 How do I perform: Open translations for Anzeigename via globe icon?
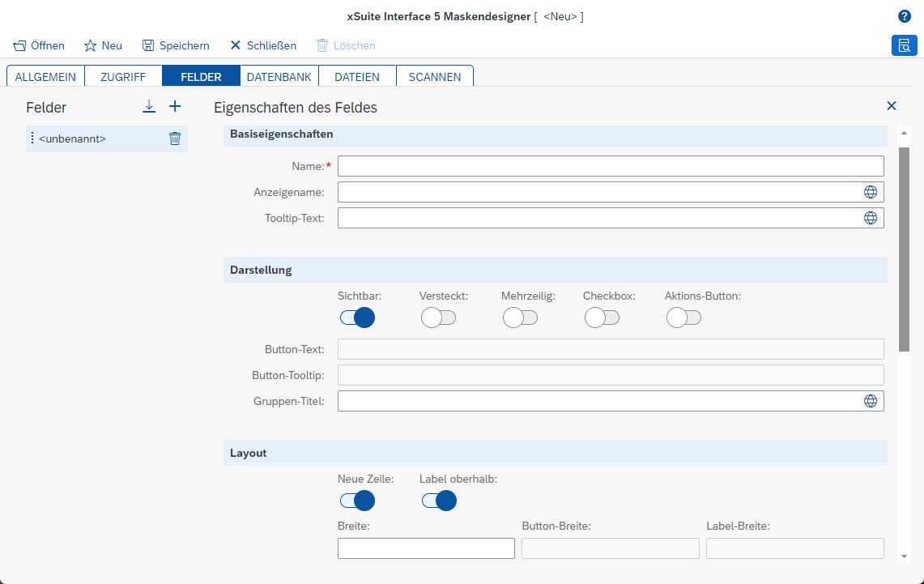[871, 192]
